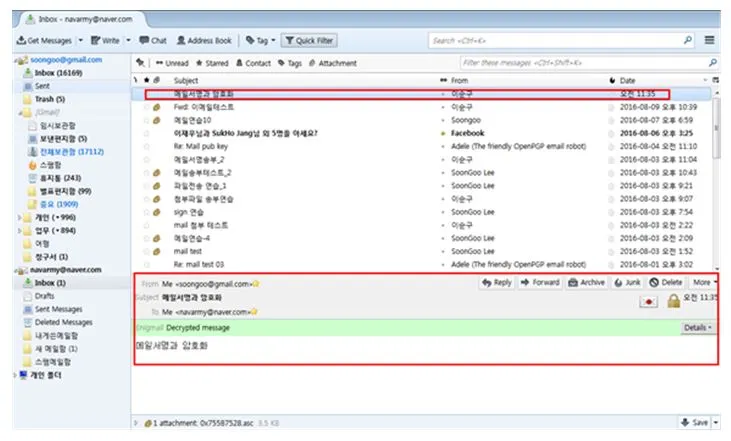Open the Sent folder under Gmail
Screen dimensions: 731x441
(x=42, y=86)
